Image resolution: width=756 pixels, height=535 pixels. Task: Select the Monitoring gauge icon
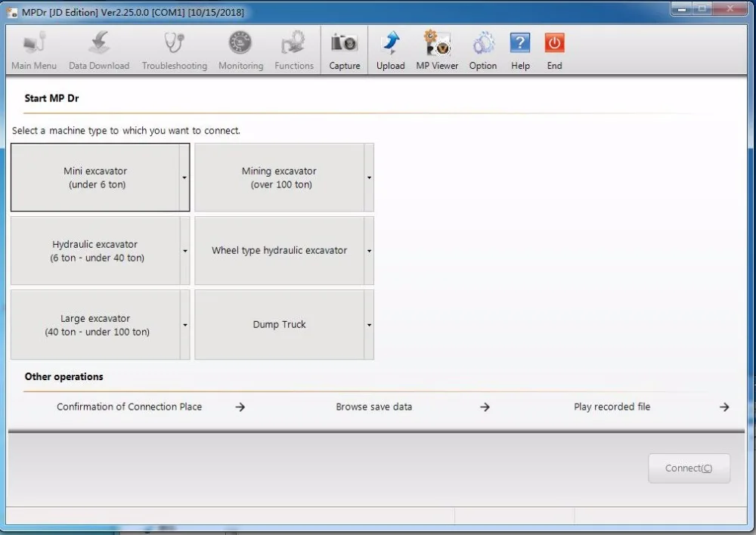tap(240, 50)
